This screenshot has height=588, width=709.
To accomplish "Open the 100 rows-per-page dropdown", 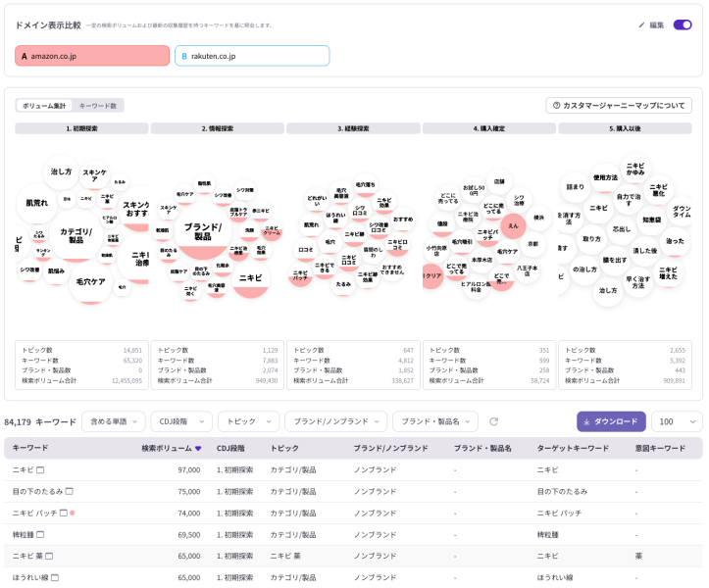I will pyautogui.click(x=677, y=421).
